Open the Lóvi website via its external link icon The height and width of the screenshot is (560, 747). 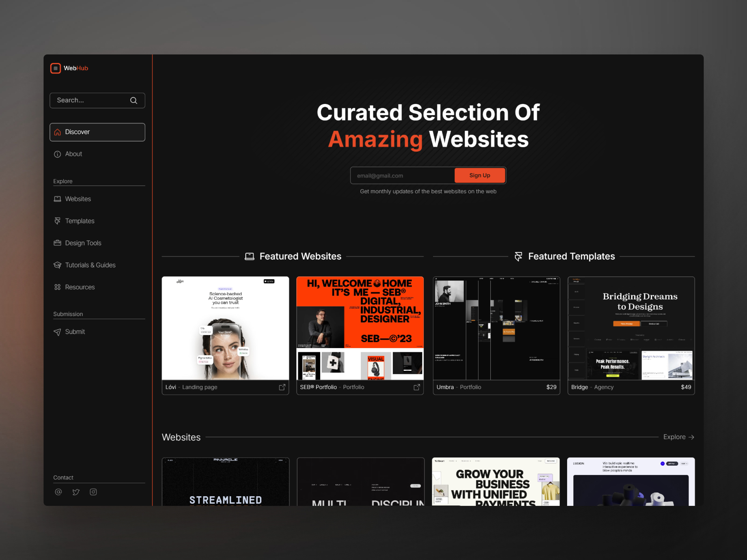pos(282,387)
